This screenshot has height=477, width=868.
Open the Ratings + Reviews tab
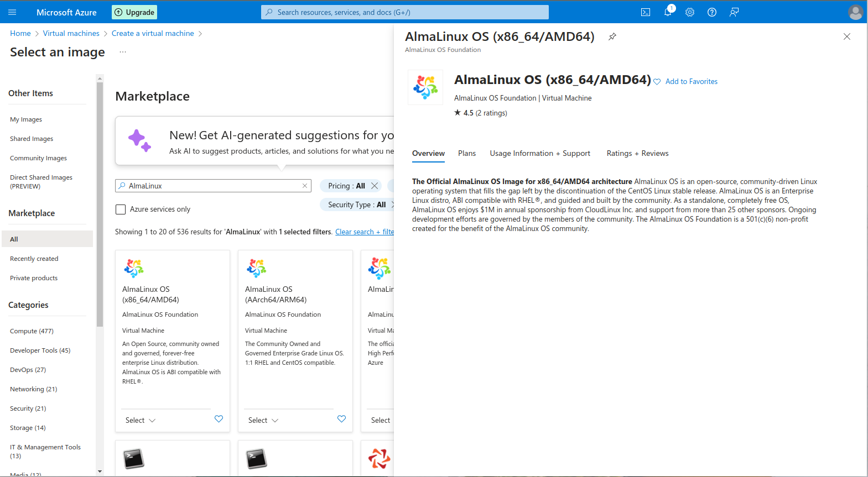tap(637, 153)
